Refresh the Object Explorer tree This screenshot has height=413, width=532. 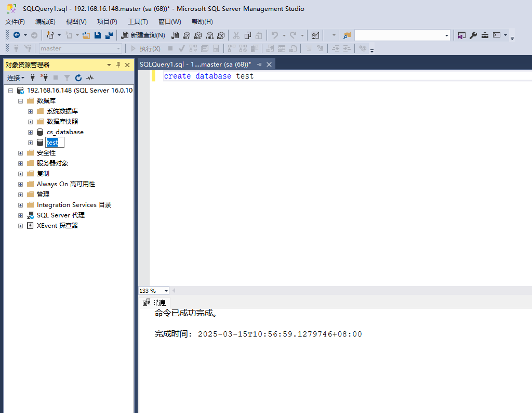coord(78,78)
